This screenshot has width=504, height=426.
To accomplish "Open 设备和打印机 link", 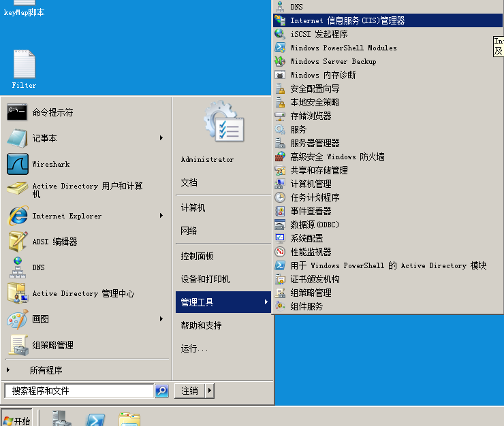I will pos(205,279).
